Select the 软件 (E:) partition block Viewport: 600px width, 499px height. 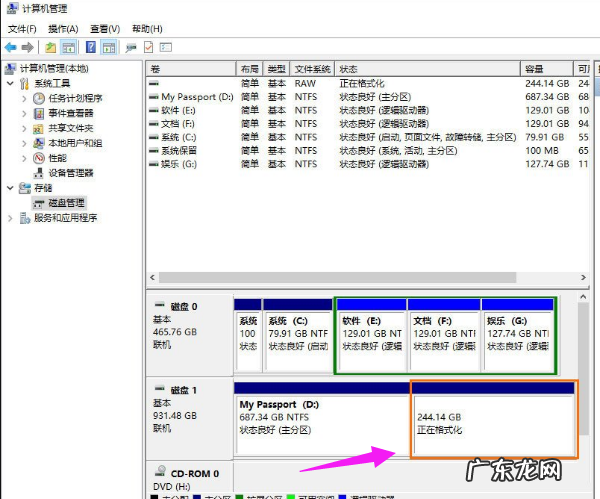tap(372, 335)
